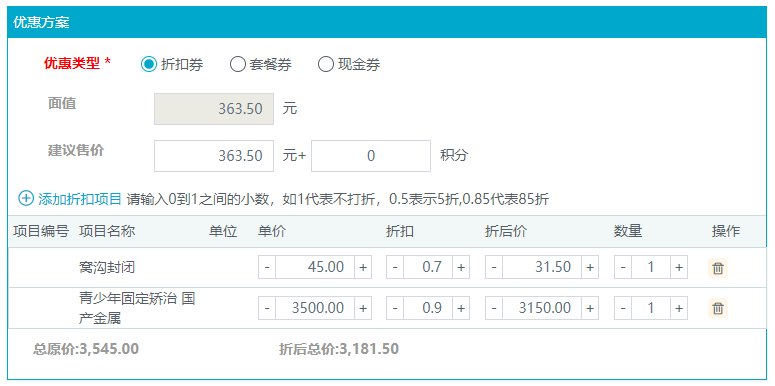Image resolution: width=775 pixels, height=386 pixels.
Task: Select the 现金券 radio button
Action: pos(326,64)
